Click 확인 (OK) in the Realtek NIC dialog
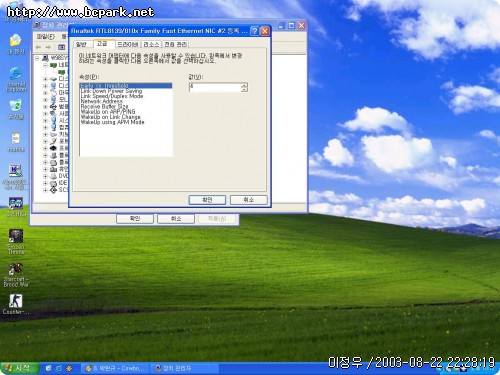Image resolution: width=500 pixels, height=375 pixels. (x=207, y=200)
